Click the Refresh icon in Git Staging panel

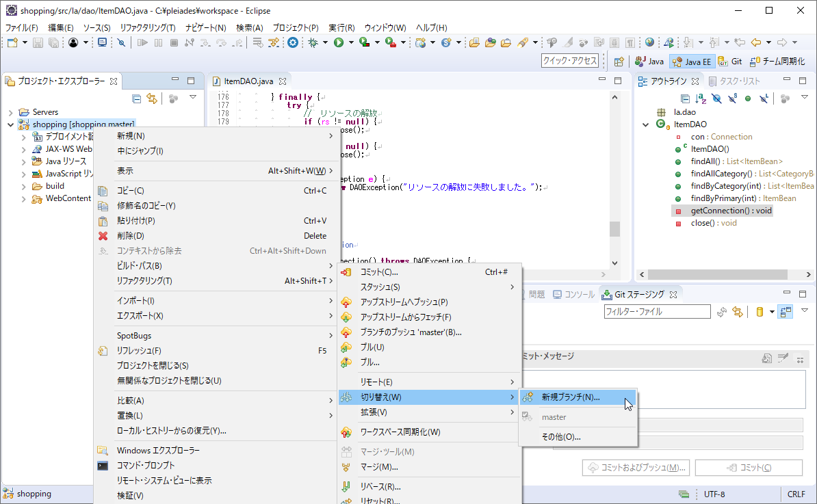722,312
